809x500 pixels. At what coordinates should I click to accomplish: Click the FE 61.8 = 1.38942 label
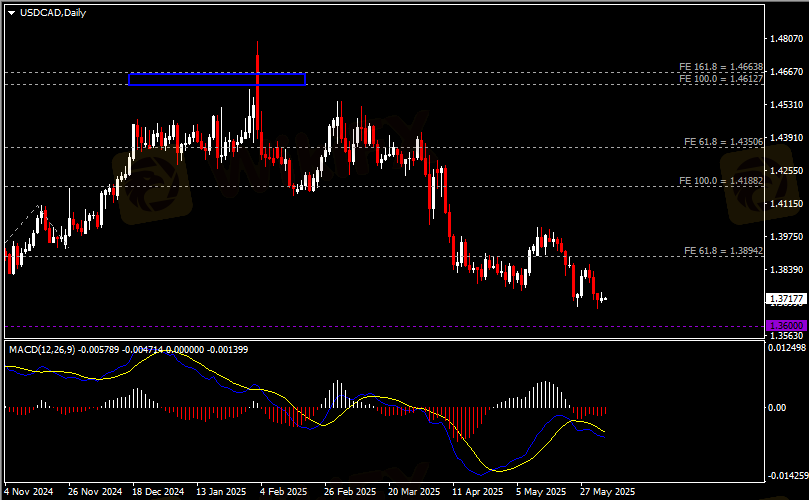tap(723, 250)
